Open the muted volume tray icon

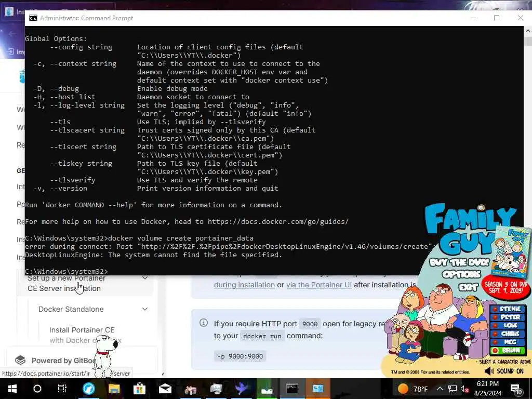click(x=464, y=389)
